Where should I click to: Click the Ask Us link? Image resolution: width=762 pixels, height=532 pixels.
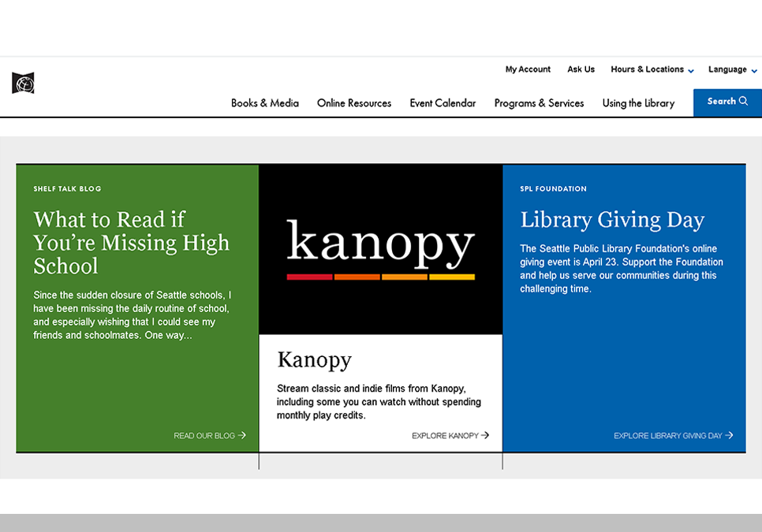(581, 69)
